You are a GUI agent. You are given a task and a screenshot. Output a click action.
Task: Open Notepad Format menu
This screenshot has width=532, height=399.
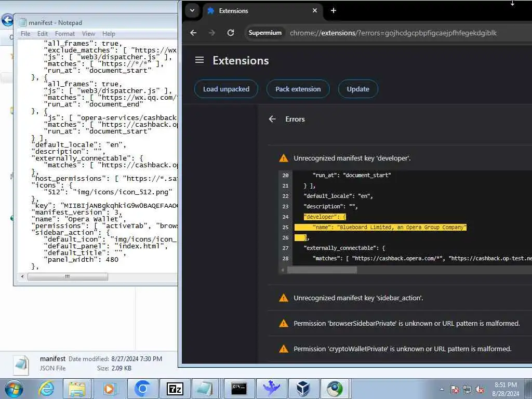tap(65, 34)
